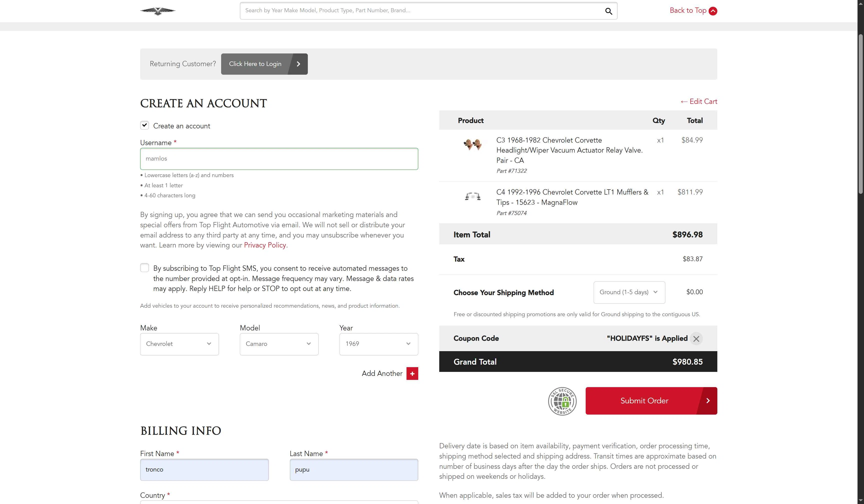Change the shipping method dropdown

click(629, 292)
